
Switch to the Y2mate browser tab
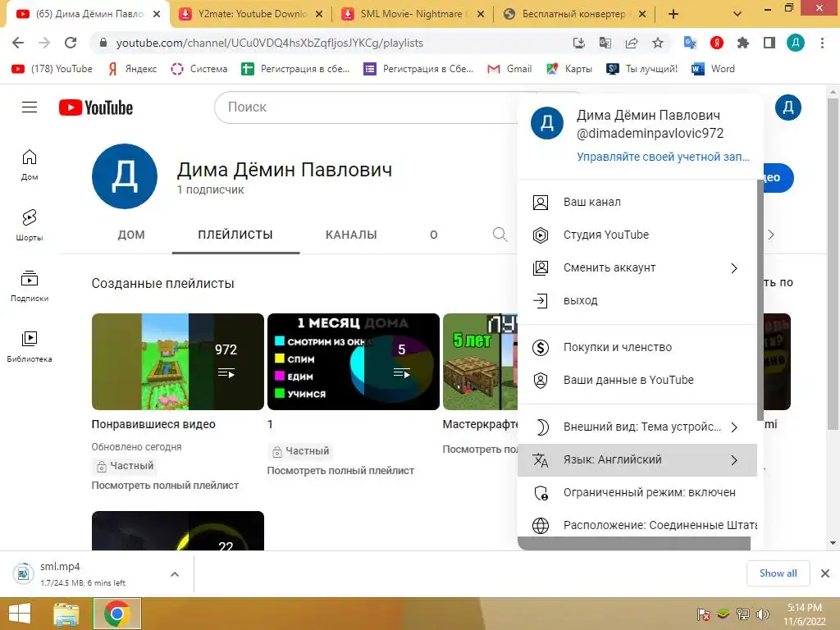coord(251,15)
